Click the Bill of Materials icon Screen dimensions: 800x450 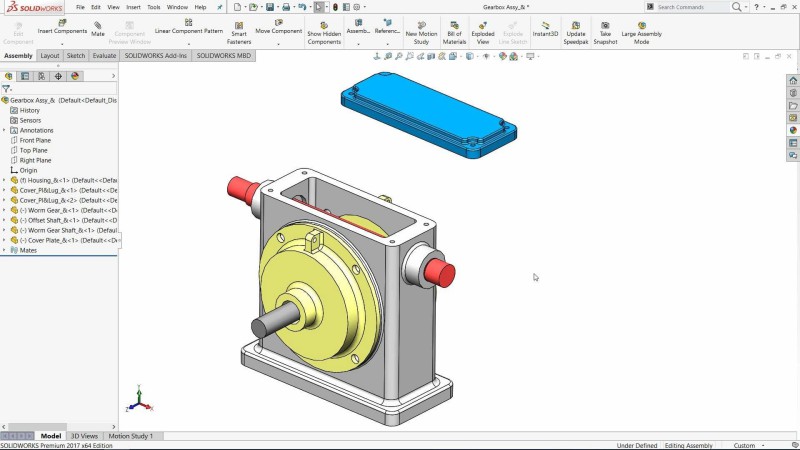tap(454, 31)
